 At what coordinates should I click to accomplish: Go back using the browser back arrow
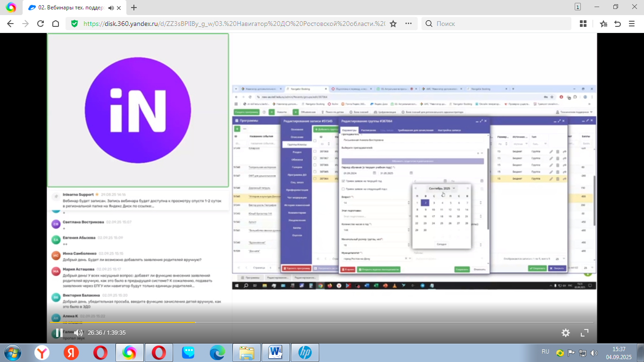coord(10,24)
